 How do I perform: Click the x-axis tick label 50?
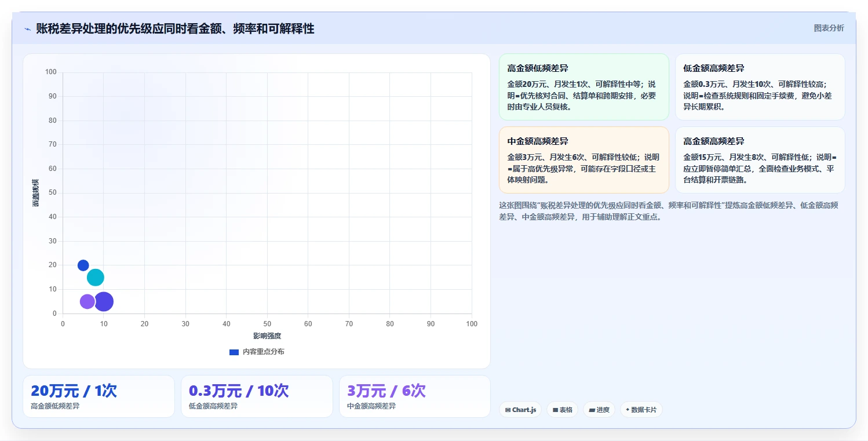(267, 323)
